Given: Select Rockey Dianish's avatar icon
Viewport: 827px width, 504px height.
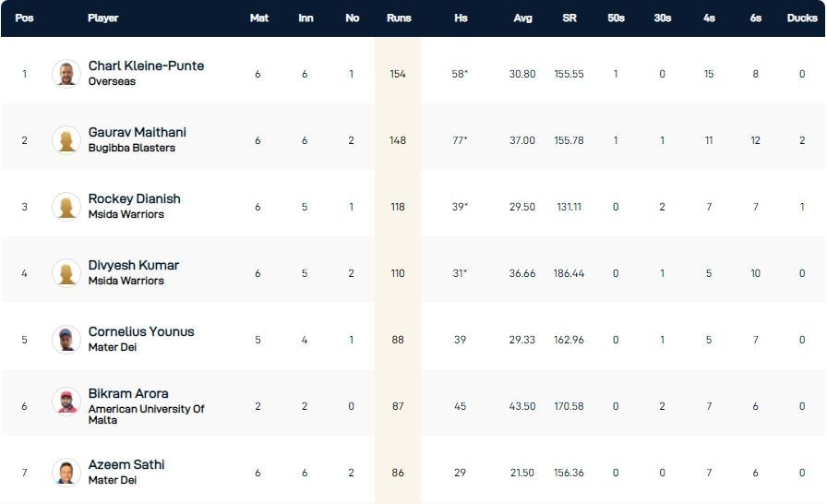Looking at the screenshot, I should pyautogui.click(x=66, y=207).
